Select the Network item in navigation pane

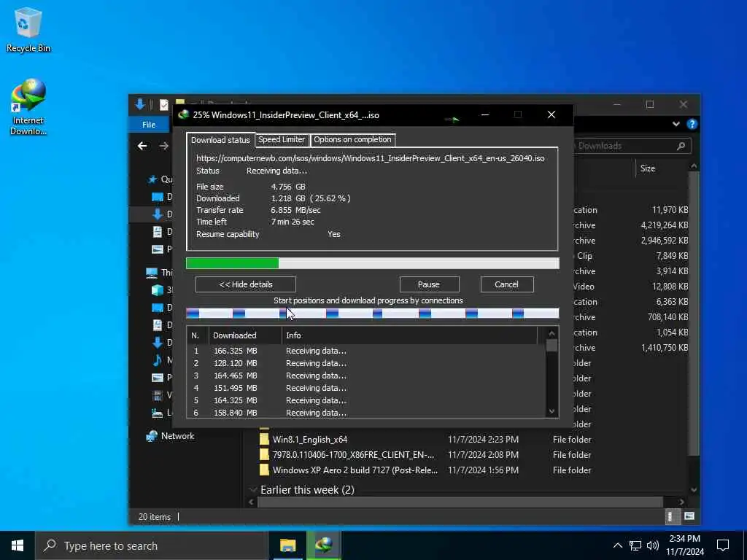point(177,436)
